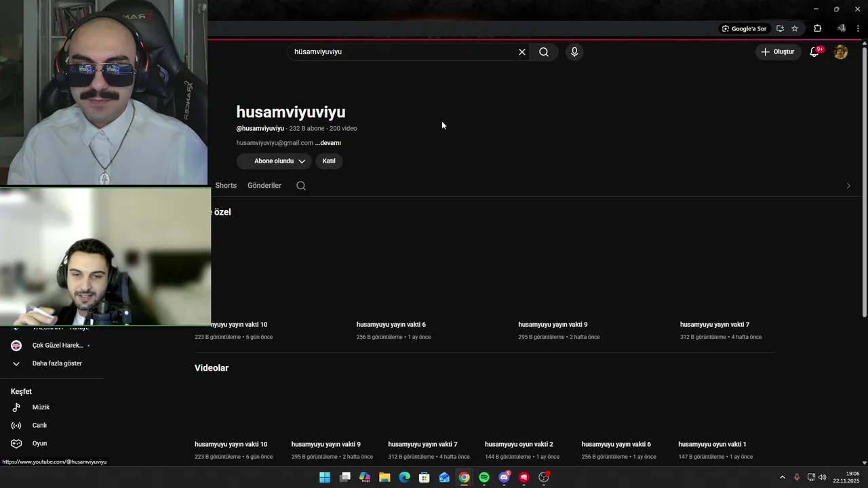868x488 pixels.
Task: Start voice search with the microphone
Action: tap(574, 52)
